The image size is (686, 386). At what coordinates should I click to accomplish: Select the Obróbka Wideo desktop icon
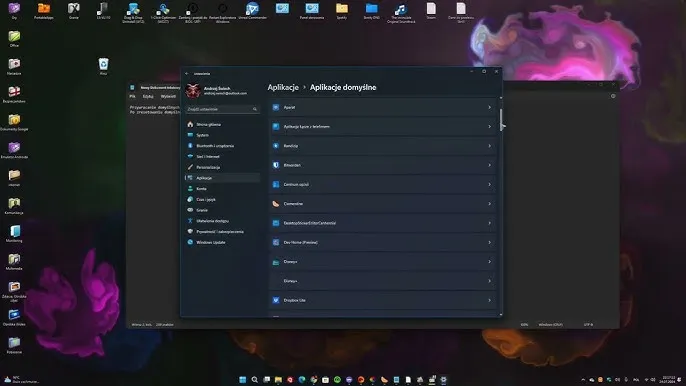(14, 317)
